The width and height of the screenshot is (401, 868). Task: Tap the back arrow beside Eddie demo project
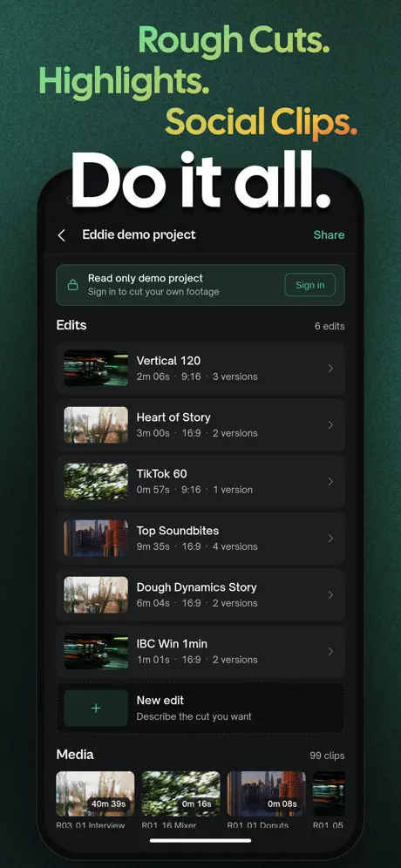point(62,235)
